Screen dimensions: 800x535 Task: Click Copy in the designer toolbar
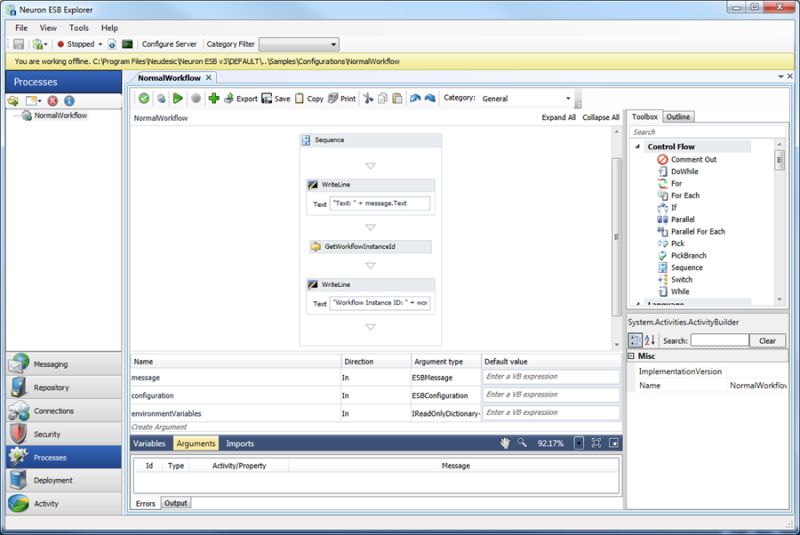tap(309, 98)
